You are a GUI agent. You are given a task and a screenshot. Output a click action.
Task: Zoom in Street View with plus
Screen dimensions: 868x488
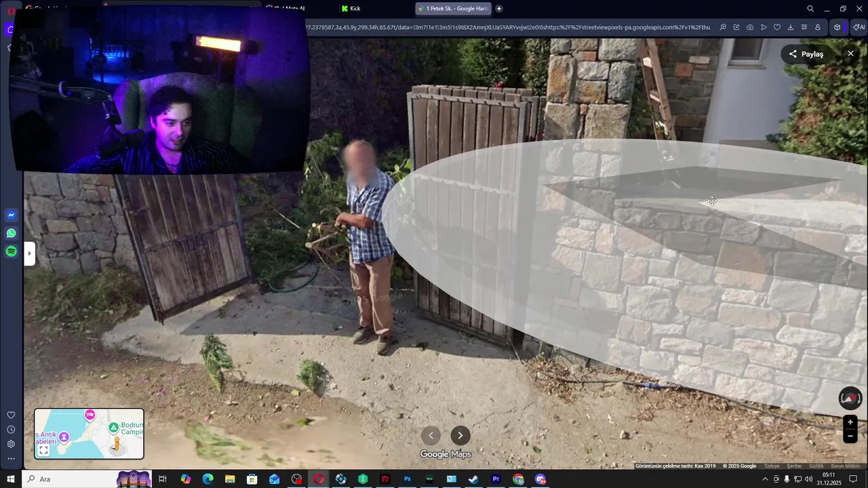(850, 422)
